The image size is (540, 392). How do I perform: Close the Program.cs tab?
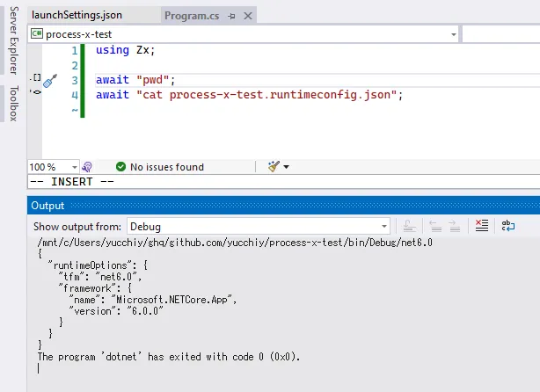[246, 16]
